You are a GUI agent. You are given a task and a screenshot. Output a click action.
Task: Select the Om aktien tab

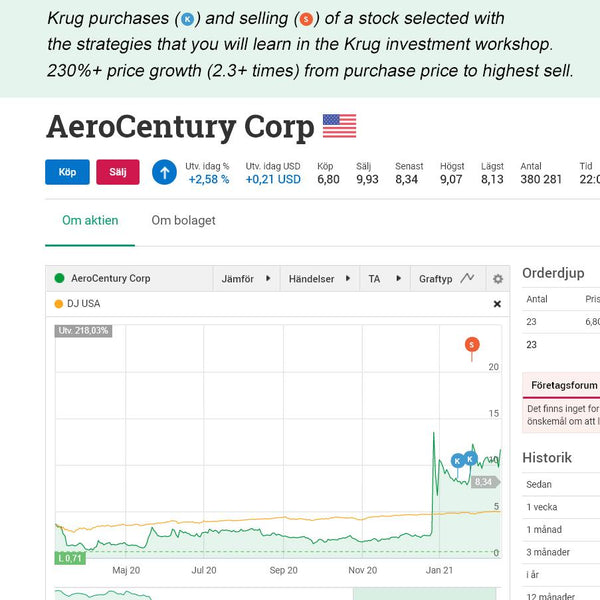pos(90,220)
